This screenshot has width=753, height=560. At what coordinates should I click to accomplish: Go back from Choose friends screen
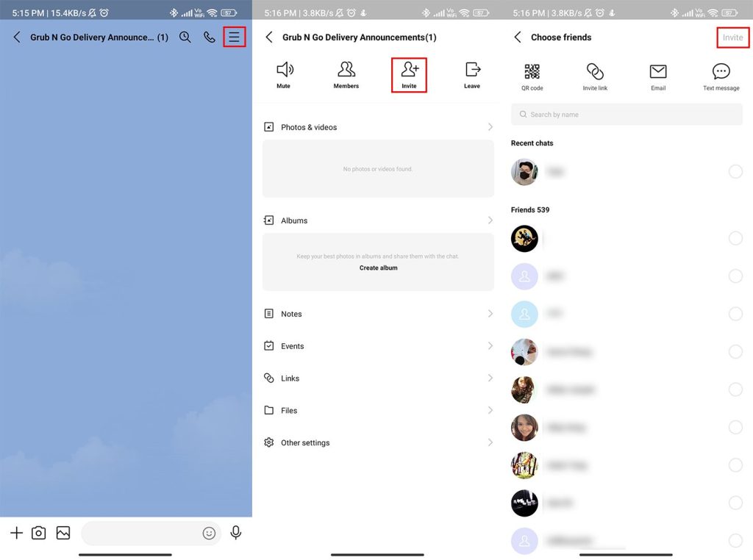pyautogui.click(x=517, y=37)
